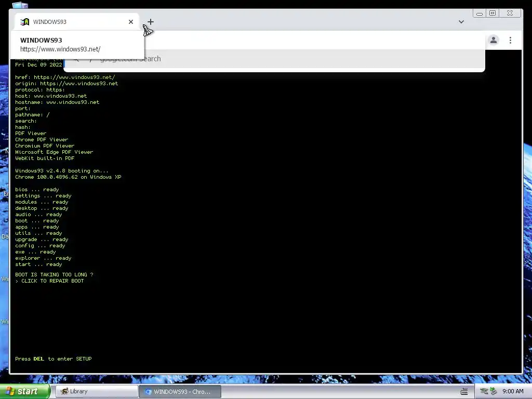Open Chrome's three-dot menu
Screen dimensions: 532x399
coord(510,41)
